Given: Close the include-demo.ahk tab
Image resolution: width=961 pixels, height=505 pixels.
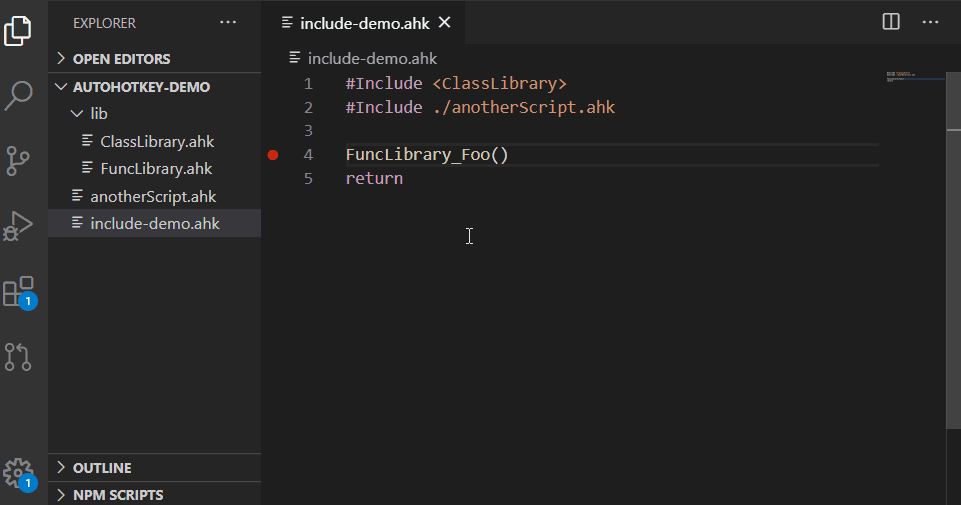Looking at the screenshot, I should tap(445, 23).
